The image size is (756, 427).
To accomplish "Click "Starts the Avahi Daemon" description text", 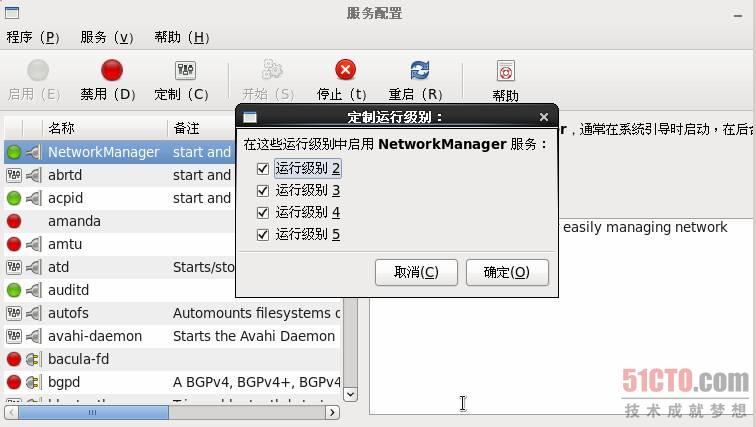I will pyautogui.click(x=254, y=336).
